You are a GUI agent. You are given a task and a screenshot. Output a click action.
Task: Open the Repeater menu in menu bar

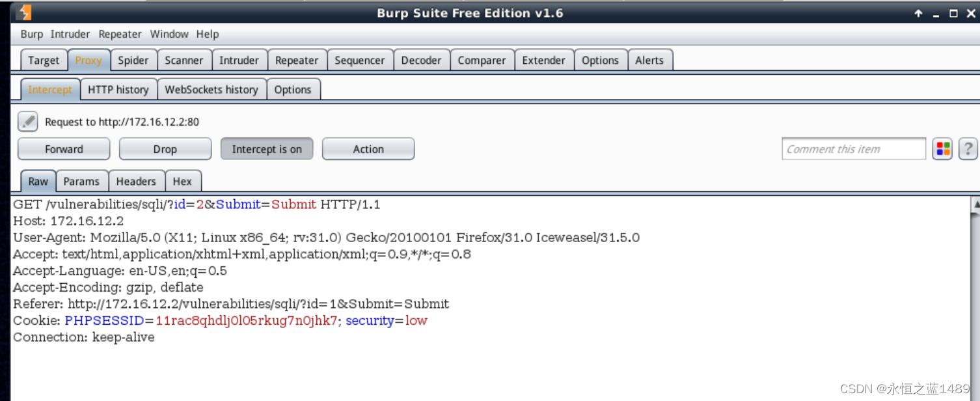pos(120,35)
